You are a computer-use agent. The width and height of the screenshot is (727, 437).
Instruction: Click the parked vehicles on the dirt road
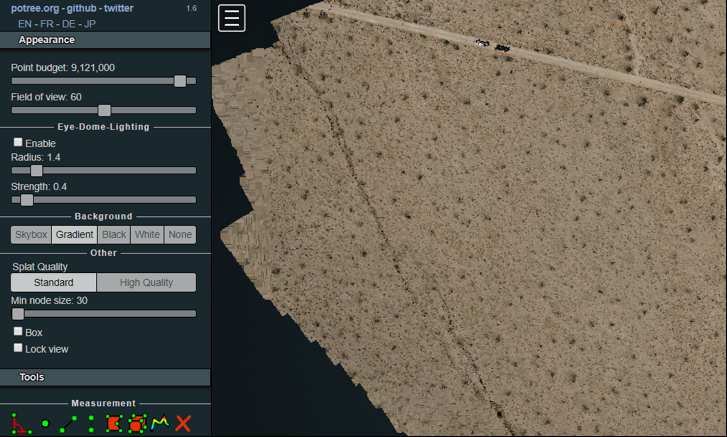pos(492,45)
